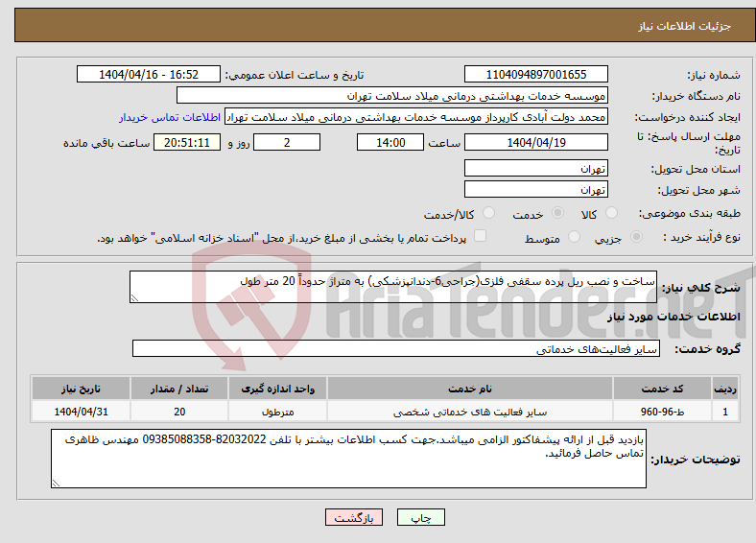This screenshot has width=756, height=543.
Task: Click the تعداد / مقدار column header
Action: tap(179, 389)
